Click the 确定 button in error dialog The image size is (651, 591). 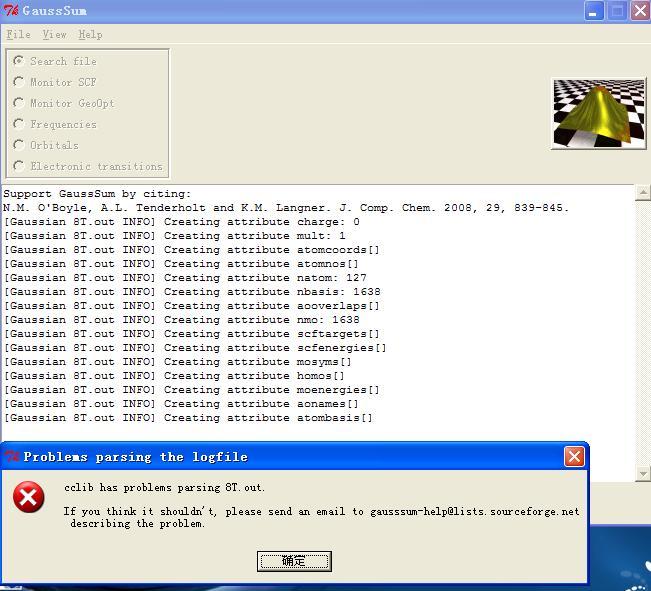(294, 561)
